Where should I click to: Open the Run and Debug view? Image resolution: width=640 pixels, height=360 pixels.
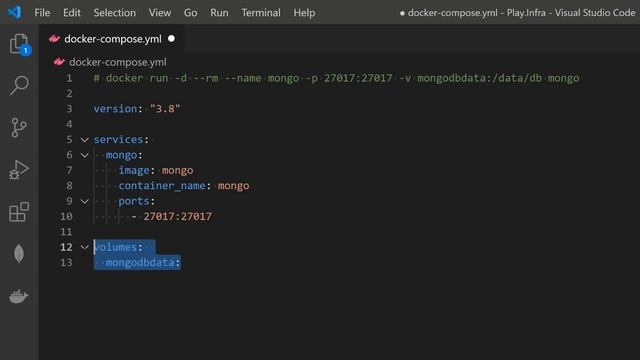[19, 170]
